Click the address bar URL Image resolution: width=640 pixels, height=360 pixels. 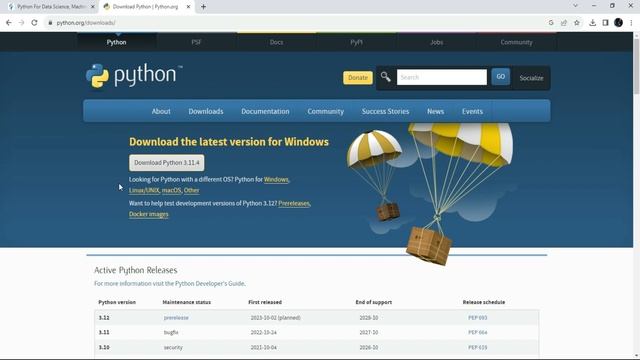pos(86,23)
